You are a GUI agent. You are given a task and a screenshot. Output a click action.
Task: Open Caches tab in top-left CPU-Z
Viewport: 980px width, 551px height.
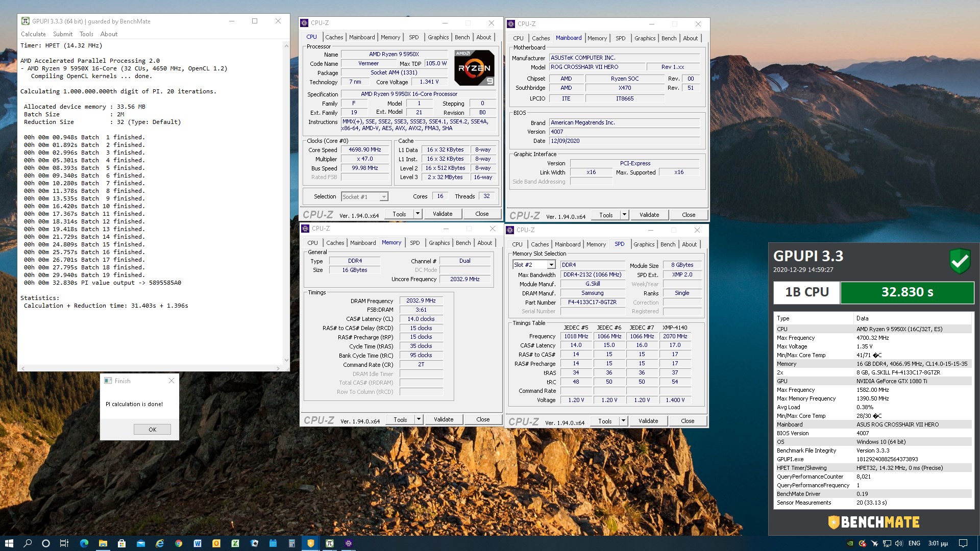334,37
